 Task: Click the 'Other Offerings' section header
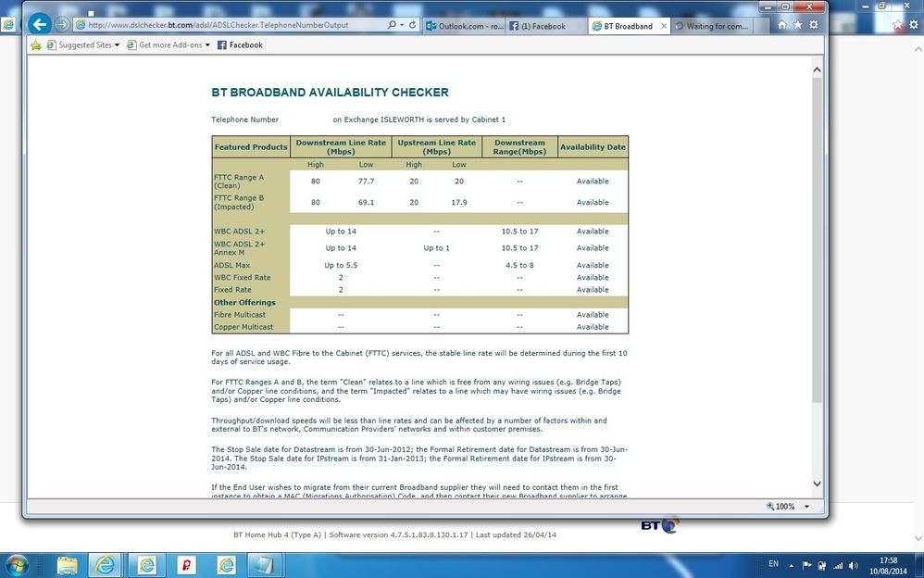[x=244, y=303]
